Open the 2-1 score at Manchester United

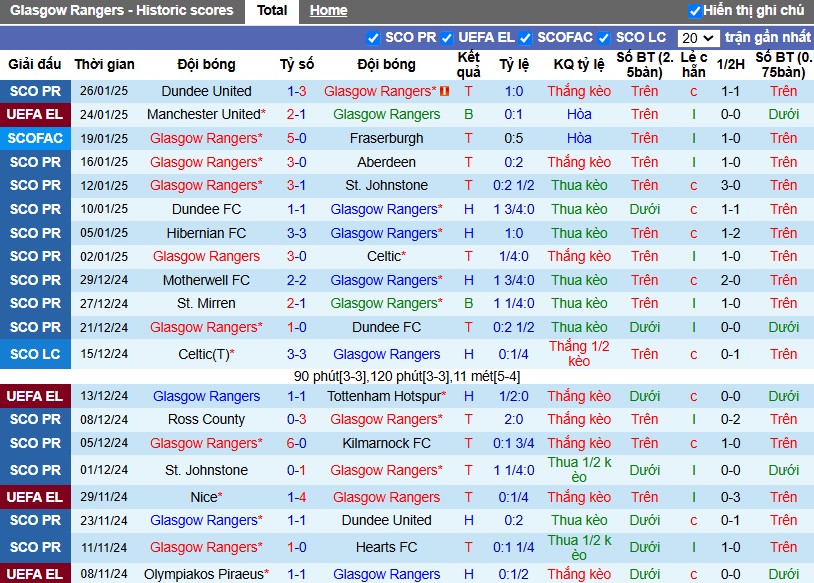point(296,114)
